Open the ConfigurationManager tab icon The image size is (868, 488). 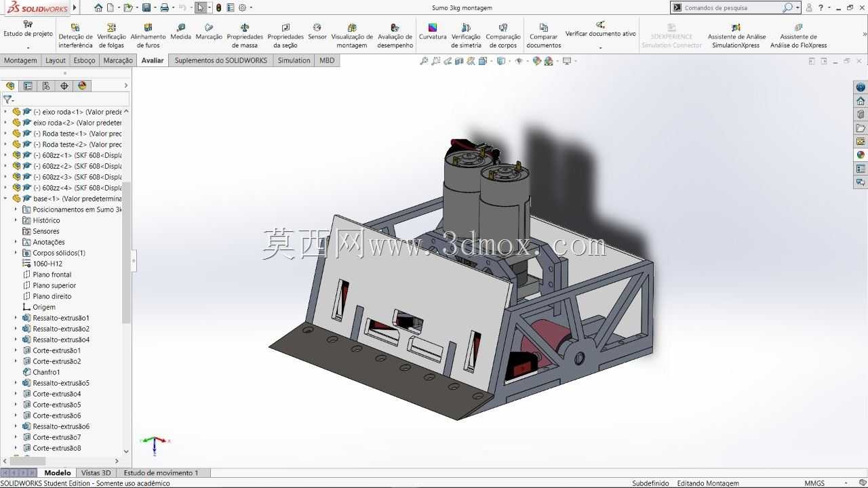(x=46, y=86)
